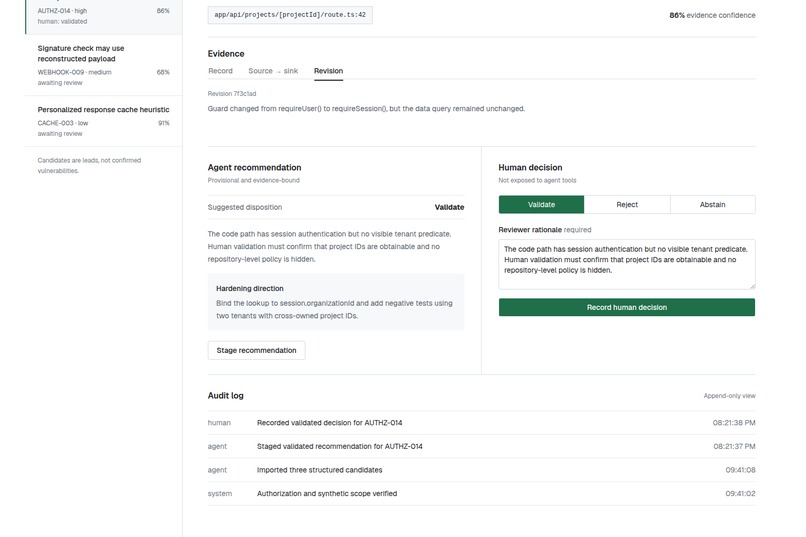The width and height of the screenshot is (806, 537).
Task: Click the WEBHOOK-009 · medium label
Action: click(x=75, y=72)
